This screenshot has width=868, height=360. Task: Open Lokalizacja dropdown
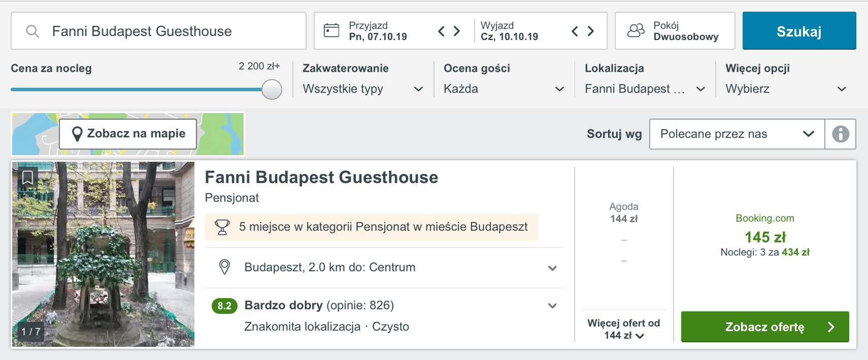[645, 89]
